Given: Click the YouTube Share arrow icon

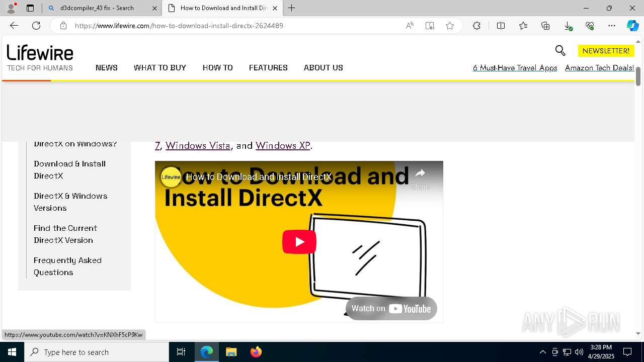Looking at the screenshot, I should pyautogui.click(x=420, y=173).
